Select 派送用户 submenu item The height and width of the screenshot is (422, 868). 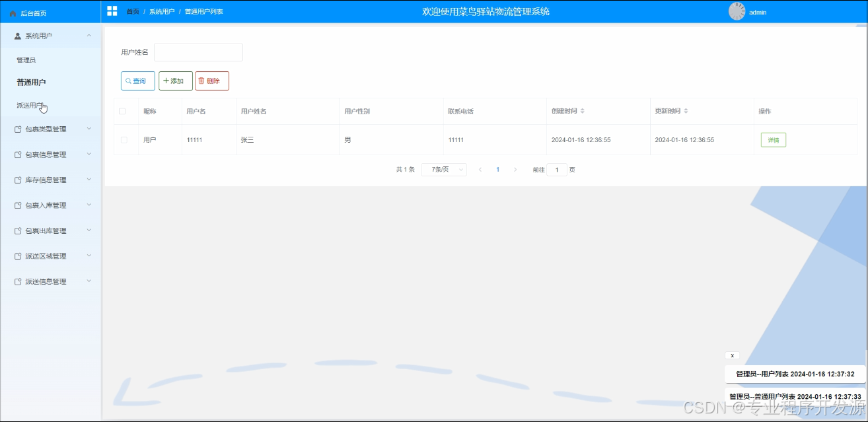(30, 105)
